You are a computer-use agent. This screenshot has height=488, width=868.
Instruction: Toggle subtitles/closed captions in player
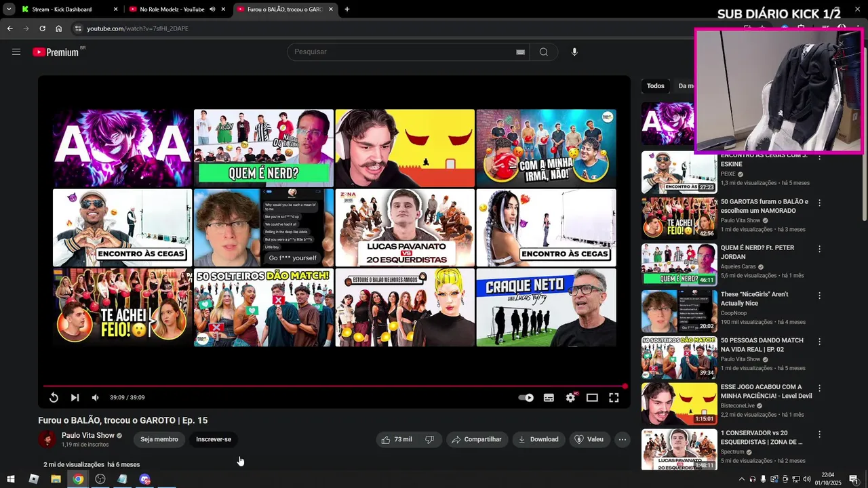[549, 398]
